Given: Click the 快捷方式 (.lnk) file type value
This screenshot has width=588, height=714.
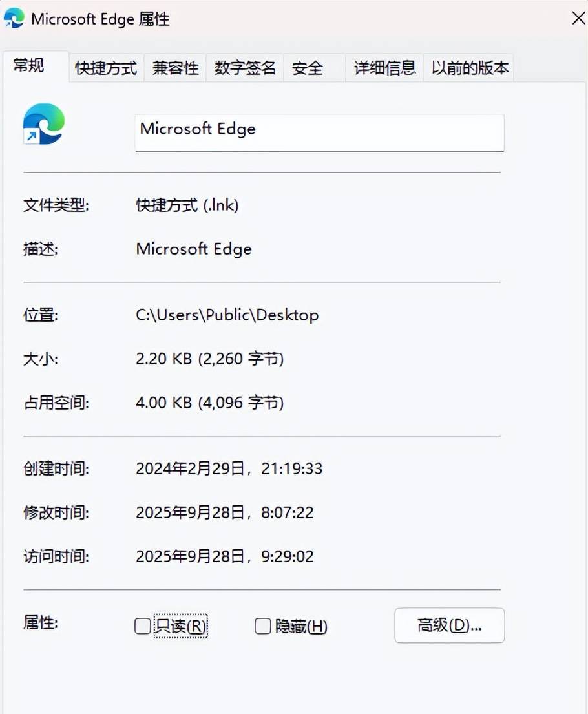Looking at the screenshot, I should (187, 205).
